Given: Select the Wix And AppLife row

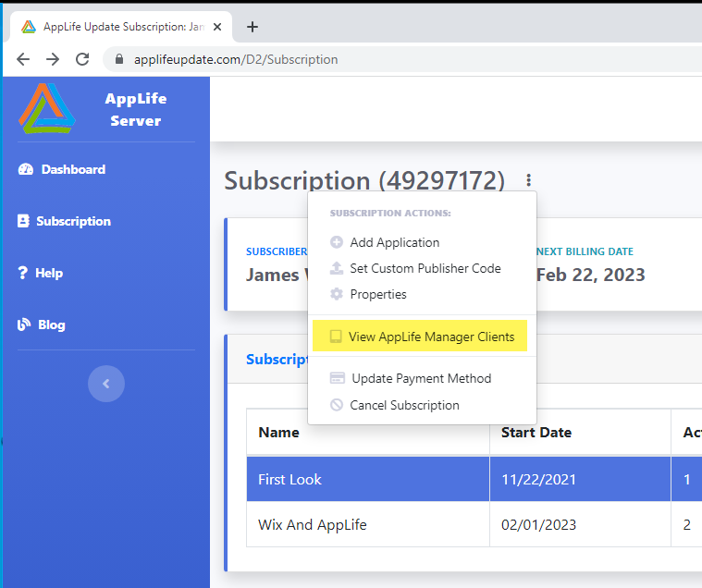Looking at the screenshot, I should tap(474, 524).
